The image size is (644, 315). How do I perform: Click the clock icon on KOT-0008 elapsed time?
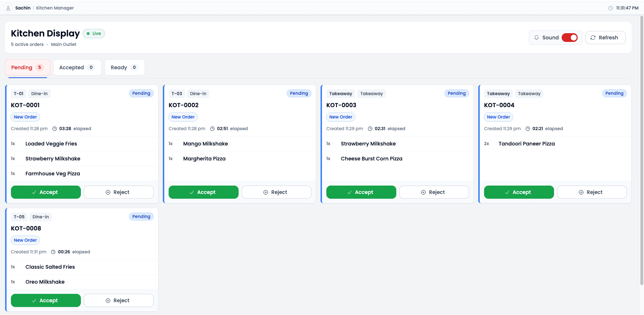(53, 252)
